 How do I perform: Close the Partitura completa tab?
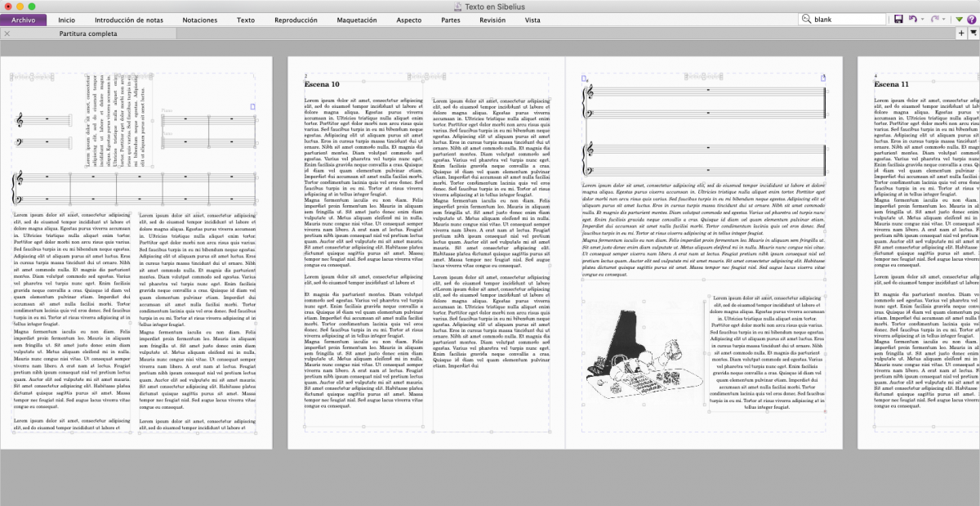pyautogui.click(x=7, y=34)
